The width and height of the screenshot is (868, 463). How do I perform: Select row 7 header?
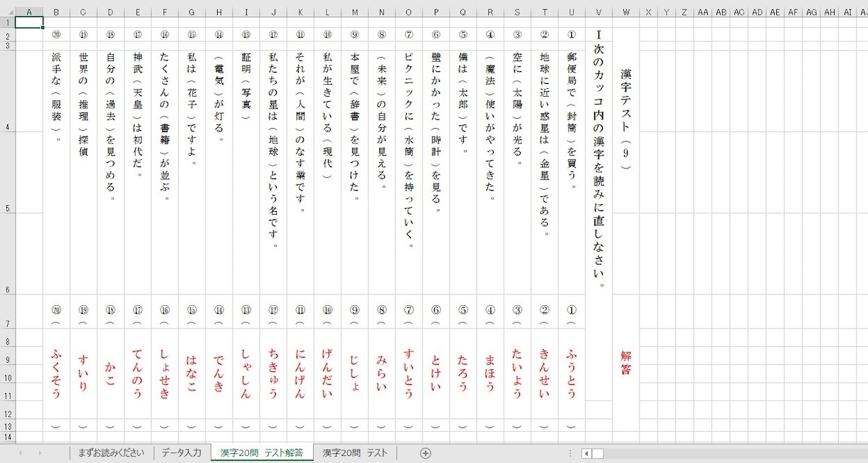click(8, 312)
